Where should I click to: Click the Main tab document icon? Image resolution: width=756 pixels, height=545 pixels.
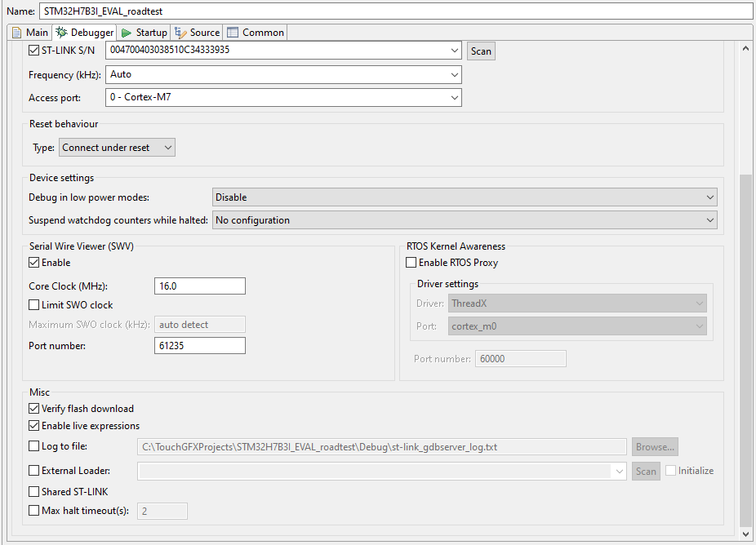[x=17, y=33]
